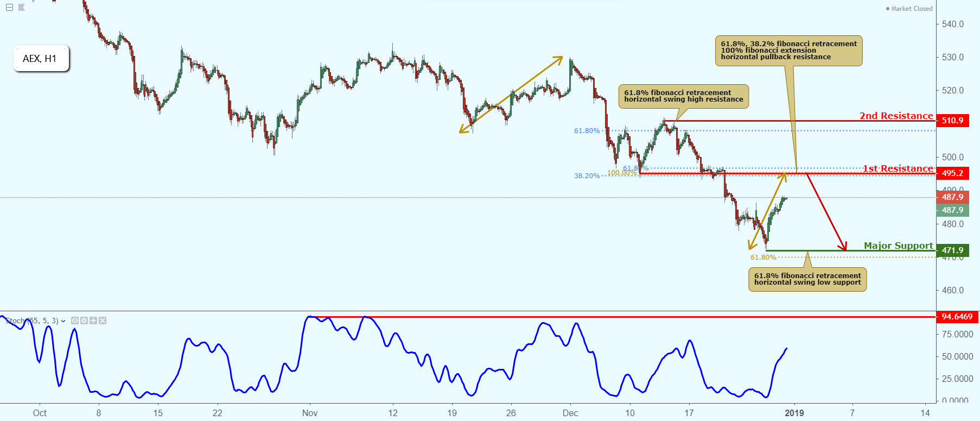The height and width of the screenshot is (421, 980).
Task: Select the callout mentioning 100% fibonacci extension
Action: click(788, 51)
